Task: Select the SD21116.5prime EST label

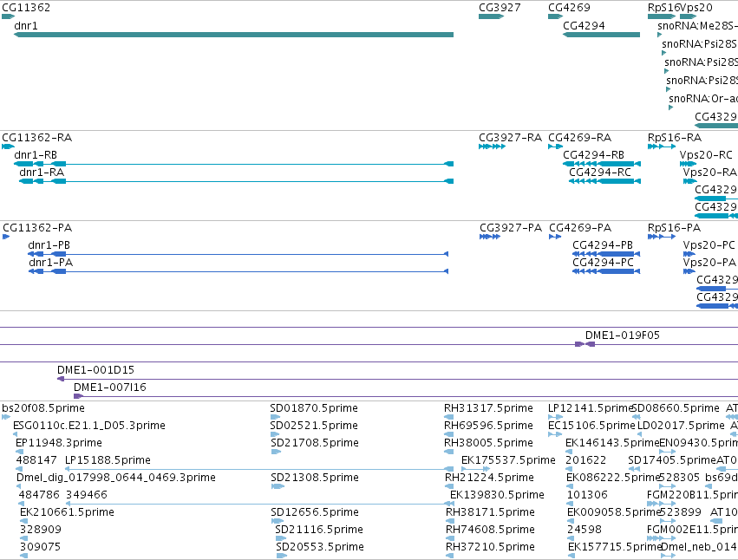Action: pyautogui.click(x=319, y=530)
